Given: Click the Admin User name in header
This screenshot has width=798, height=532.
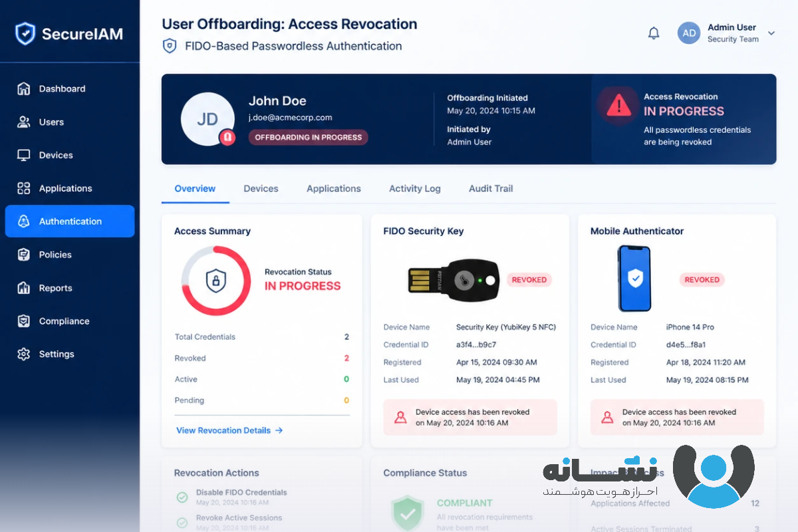Looking at the screenshot, I should point(731,27).
